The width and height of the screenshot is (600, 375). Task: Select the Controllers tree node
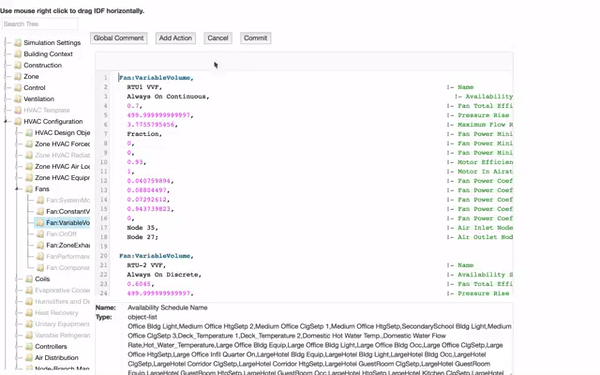point(51,346)
